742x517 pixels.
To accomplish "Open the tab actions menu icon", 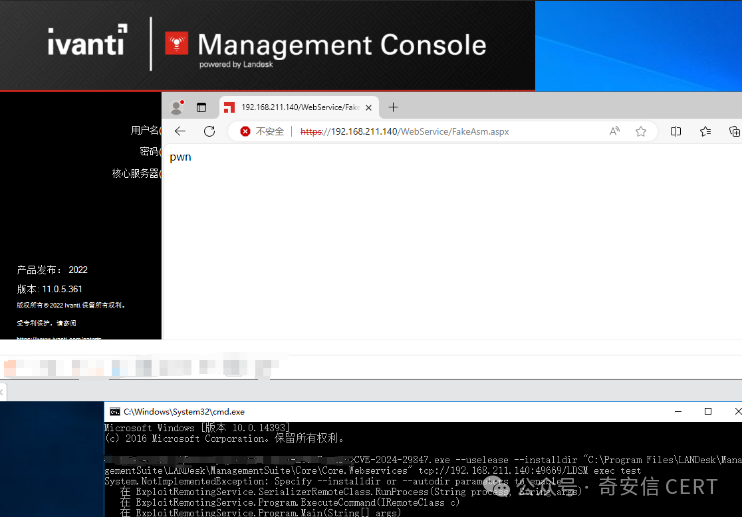I will tap(202, 107).
